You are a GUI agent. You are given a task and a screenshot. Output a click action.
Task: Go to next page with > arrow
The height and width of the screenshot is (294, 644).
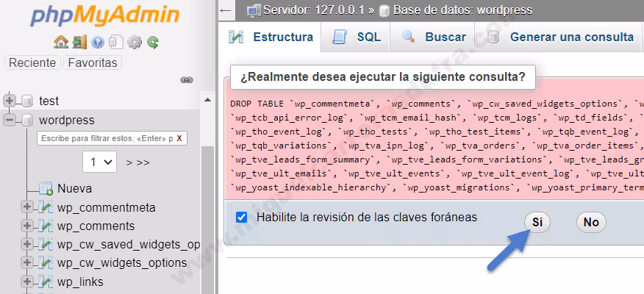[x=129, y=162]
